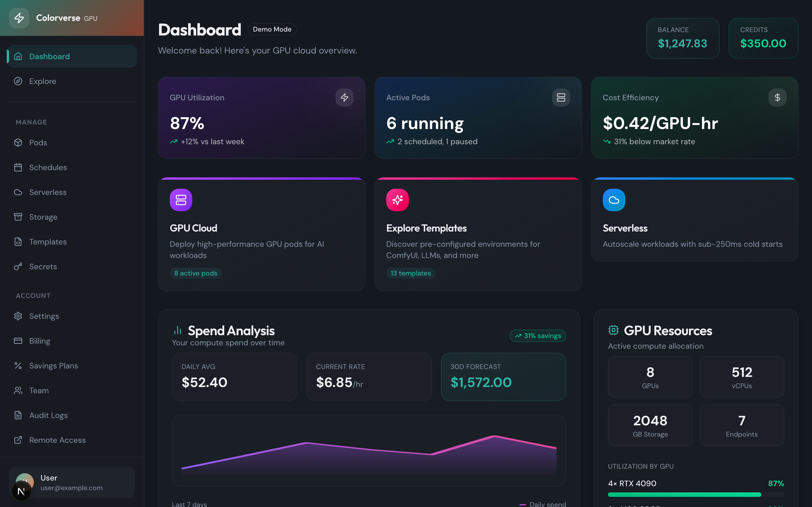Select the Schedules calendar icon
The width and height of the screenshot is (812, 507).
click(18, 167)
